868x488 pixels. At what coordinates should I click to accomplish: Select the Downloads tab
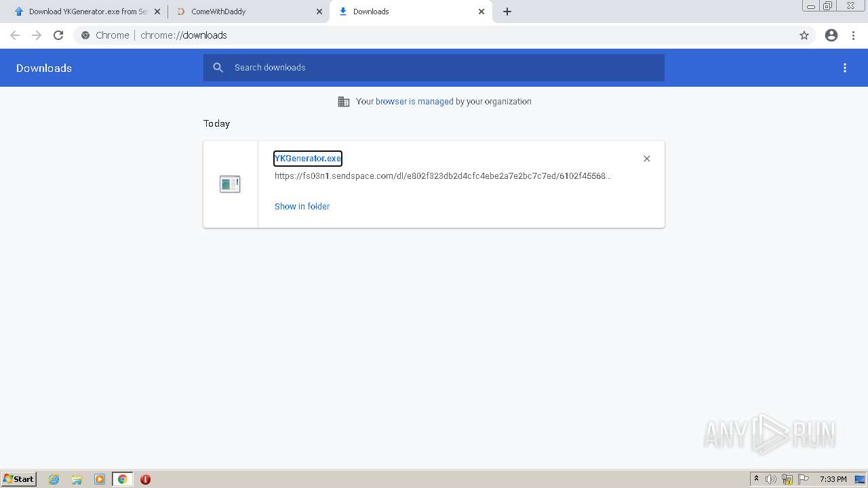[x=410, y=12]
